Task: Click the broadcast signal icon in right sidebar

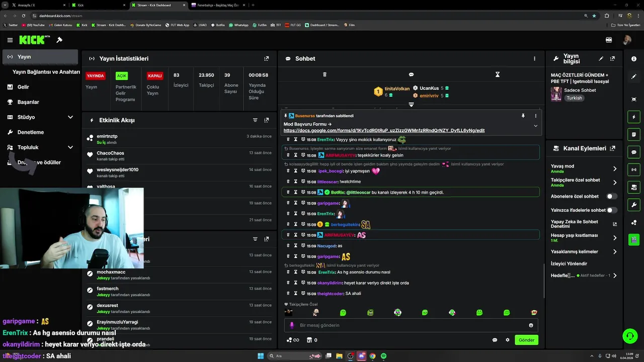Action: (634, 169)
